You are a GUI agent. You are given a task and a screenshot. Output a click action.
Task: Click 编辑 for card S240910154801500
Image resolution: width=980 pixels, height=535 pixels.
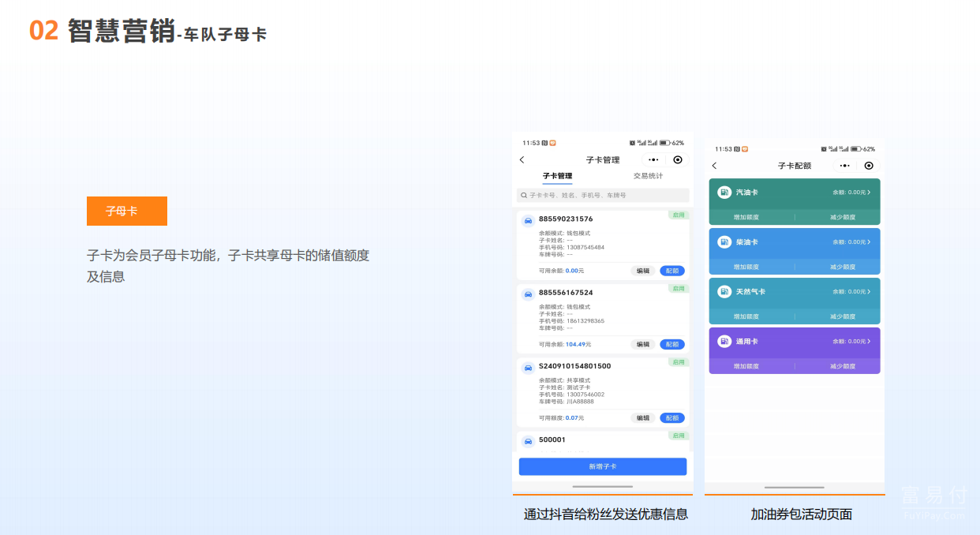click(643, 418)
